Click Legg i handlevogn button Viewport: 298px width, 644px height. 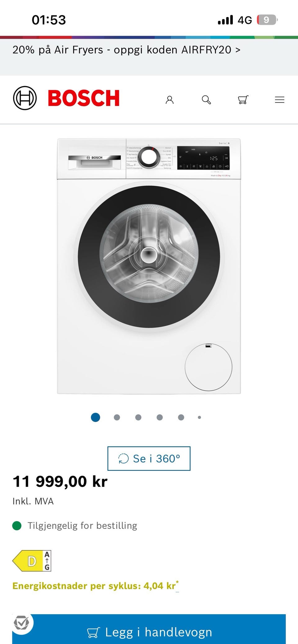click(x=149, y=630)
